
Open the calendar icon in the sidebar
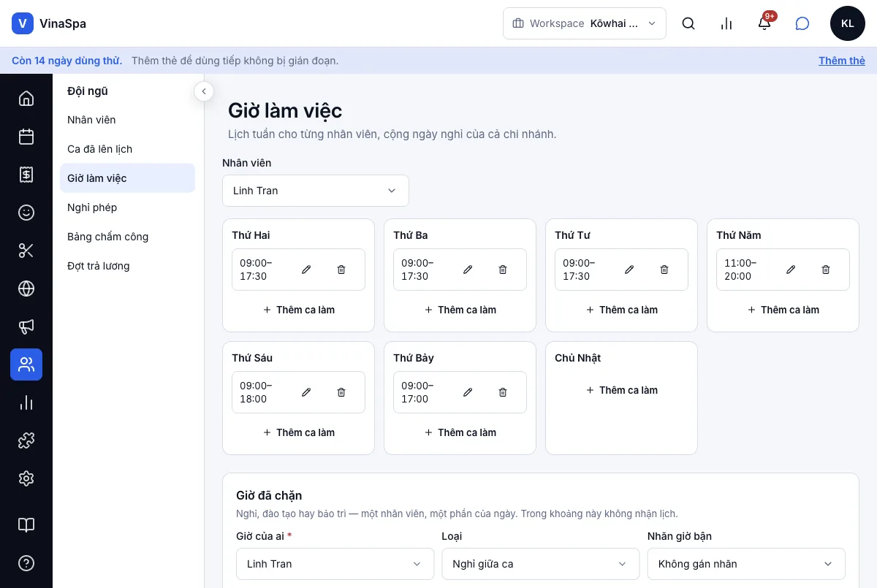click(26, 137)
